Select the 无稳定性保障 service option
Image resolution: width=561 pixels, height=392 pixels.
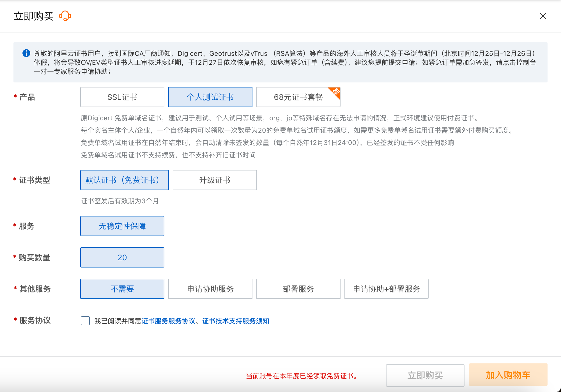click(122, 226)
